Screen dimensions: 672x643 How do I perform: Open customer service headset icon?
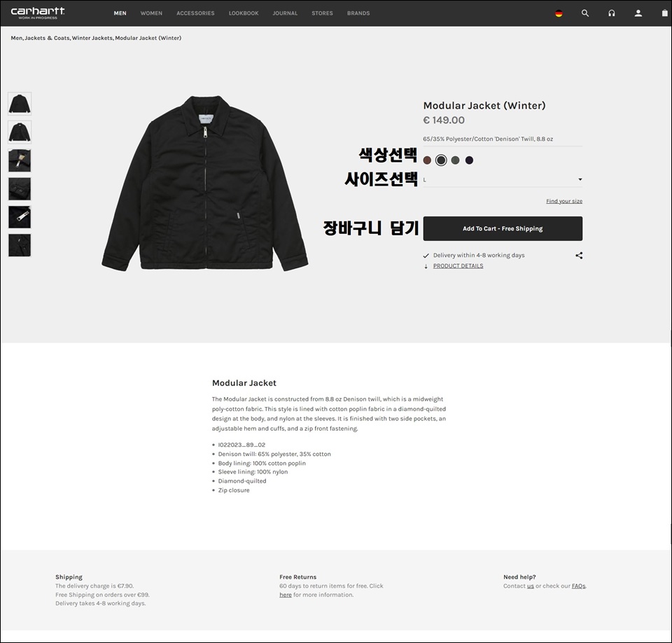pos(612,13)
